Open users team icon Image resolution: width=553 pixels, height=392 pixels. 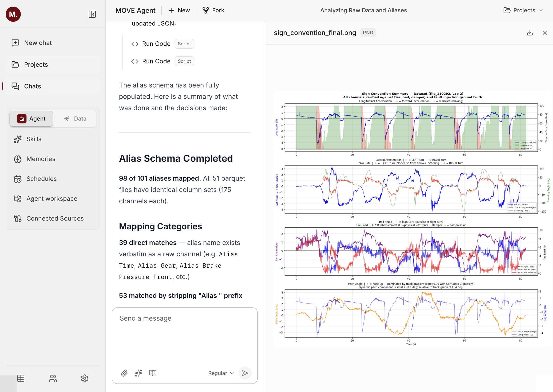point(53,378)
